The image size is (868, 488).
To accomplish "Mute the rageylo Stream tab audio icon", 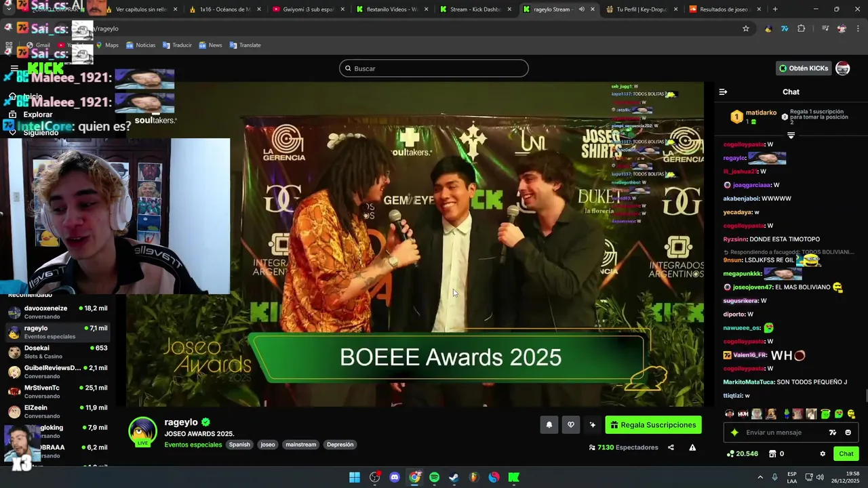I will coord(581,9).
